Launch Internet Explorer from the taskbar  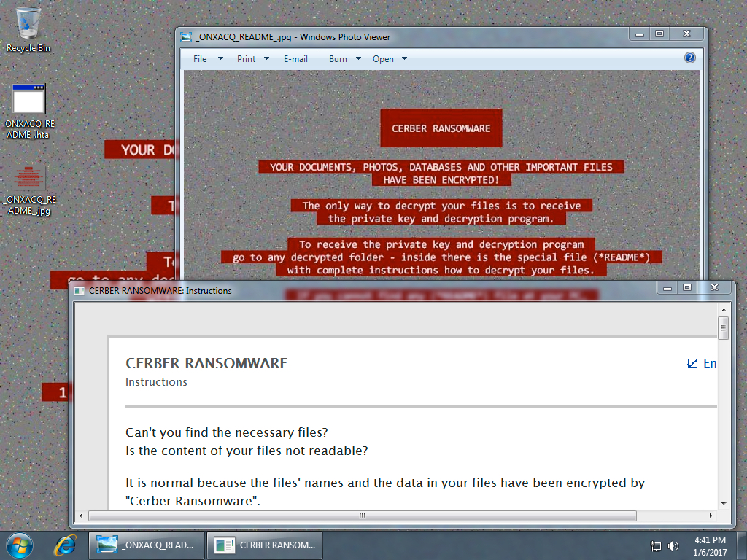(x=65, y=545)
